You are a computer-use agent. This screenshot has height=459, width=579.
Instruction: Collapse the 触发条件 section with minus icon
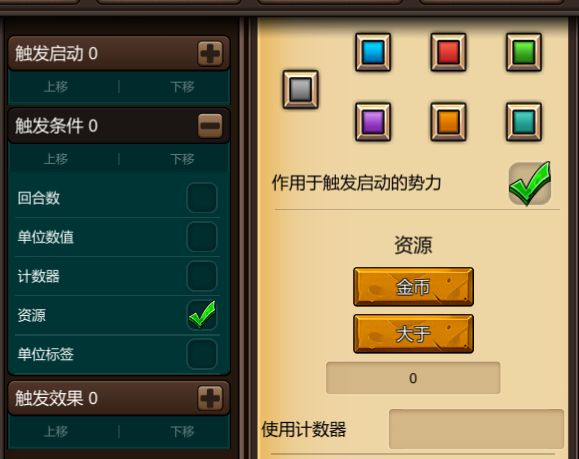210,126
